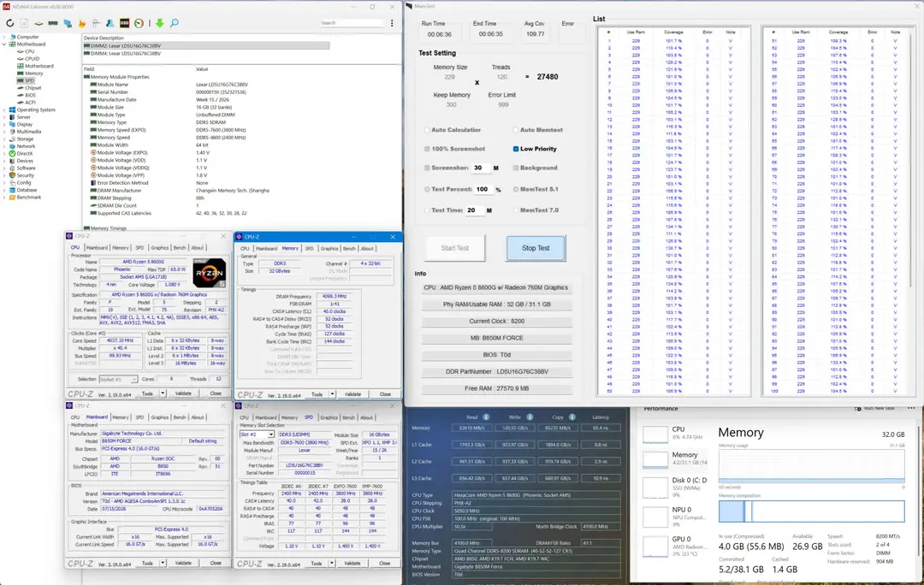Viewport: 924px width, 585px height.
Task: Click the gauge benchmark icon in AIDA64 toolbar
Action: 139,23
